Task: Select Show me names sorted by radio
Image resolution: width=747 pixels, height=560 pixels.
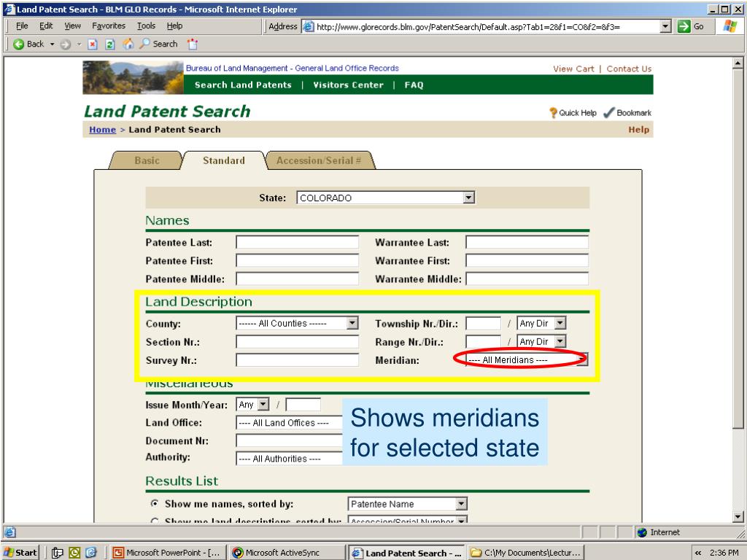Action: (155, 503)
